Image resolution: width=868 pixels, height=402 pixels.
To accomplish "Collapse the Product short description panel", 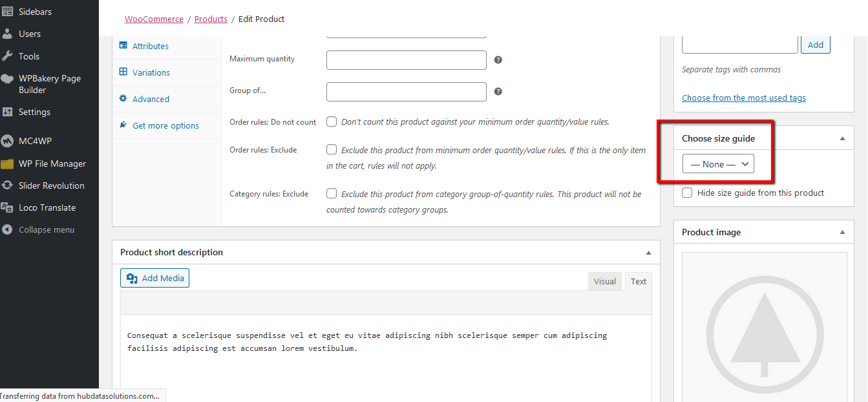I will coord(648,253).
